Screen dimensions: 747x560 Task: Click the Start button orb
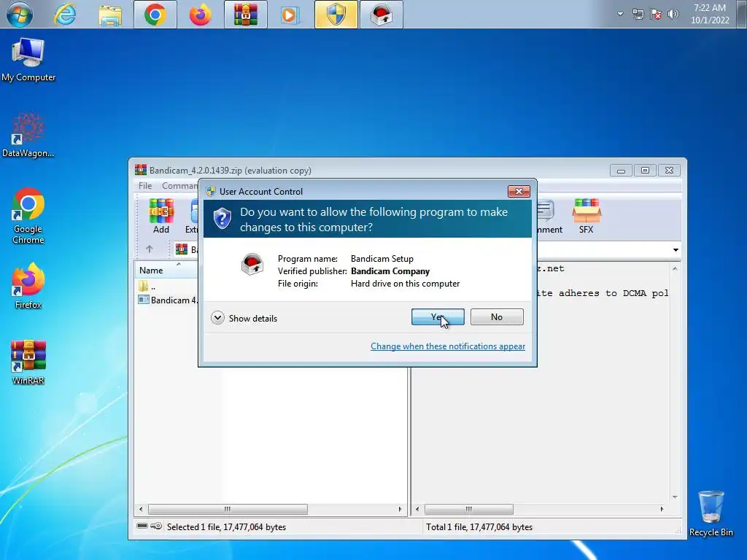coord(20,15)
